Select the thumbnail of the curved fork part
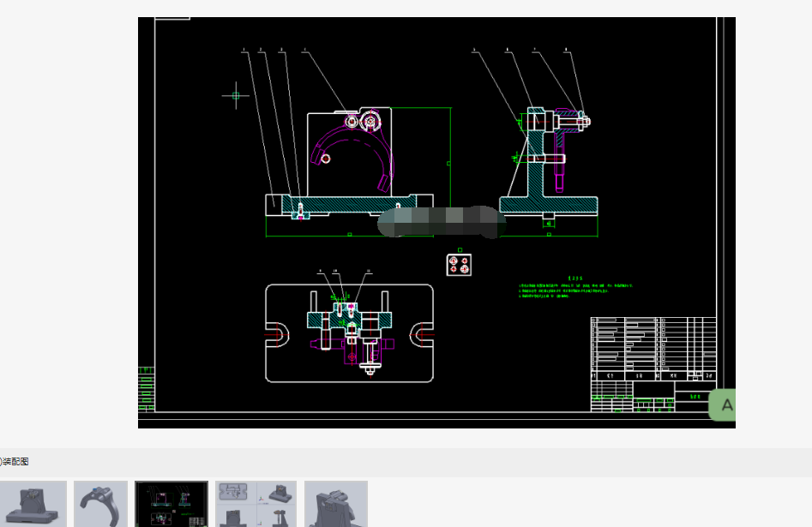 [x=100, y=504]
